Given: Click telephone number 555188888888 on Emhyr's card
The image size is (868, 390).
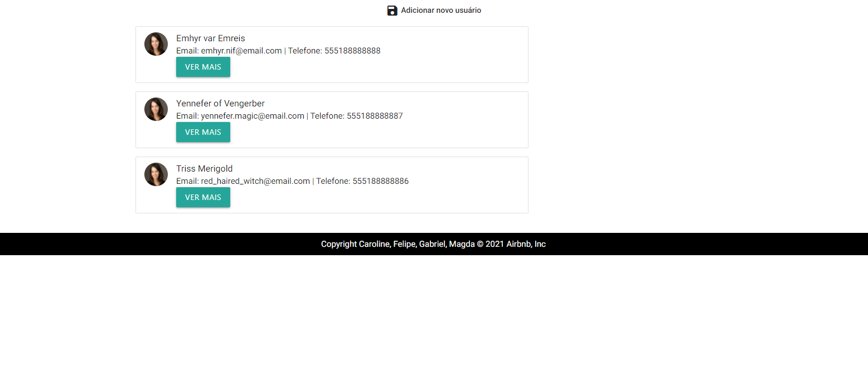Looking at the screenshot, I should (x=352, y=50).
